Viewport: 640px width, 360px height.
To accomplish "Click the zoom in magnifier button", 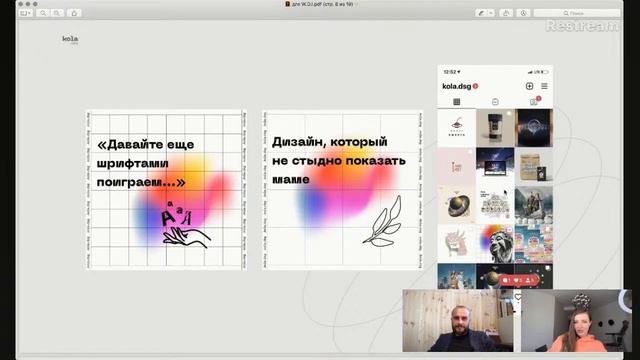I will [57, 13].
